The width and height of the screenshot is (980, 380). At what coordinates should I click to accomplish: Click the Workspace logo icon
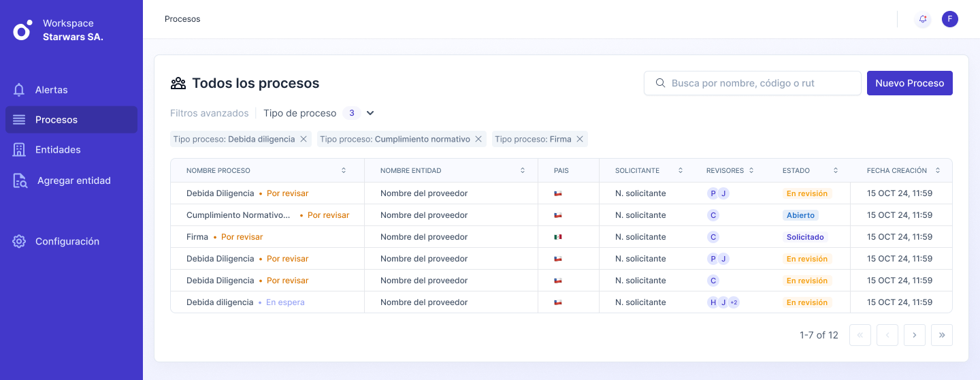pyautogui.click(x=22, y=30)
